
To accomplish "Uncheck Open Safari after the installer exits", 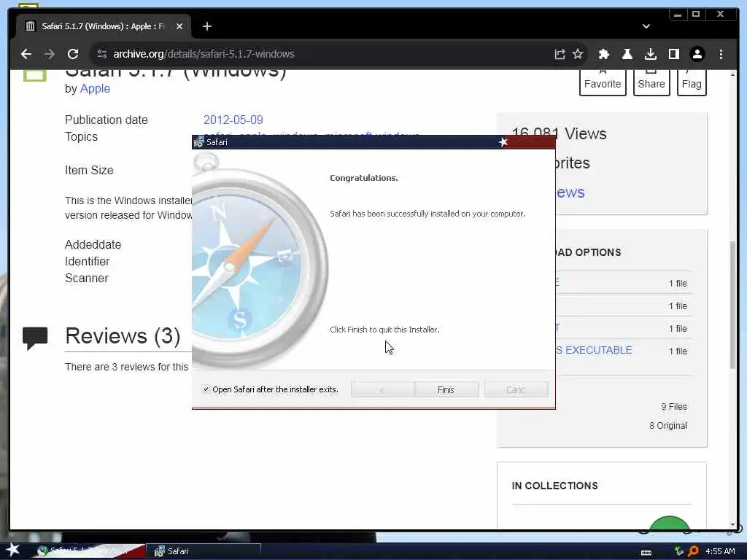I will [206, 389].
